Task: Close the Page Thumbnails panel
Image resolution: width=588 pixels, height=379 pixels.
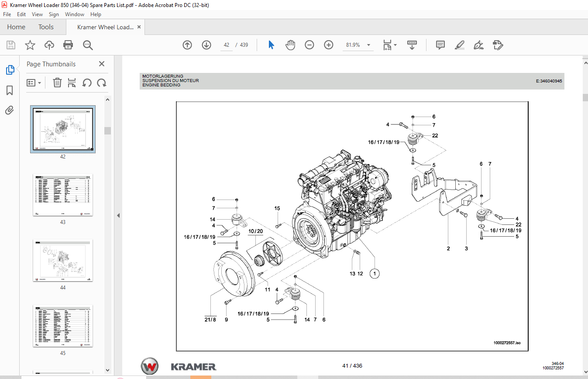Action: [x=102, y=64]
